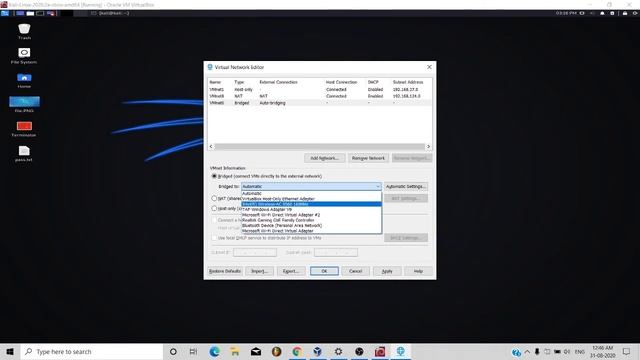Open the Trash desktop icon

[24, 31]
